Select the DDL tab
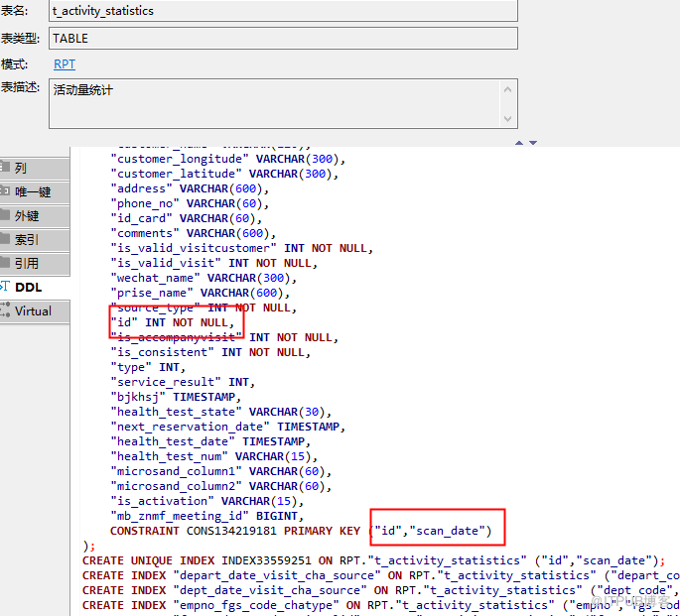Viewport: 680px width, 616px height. pos(30,287)
